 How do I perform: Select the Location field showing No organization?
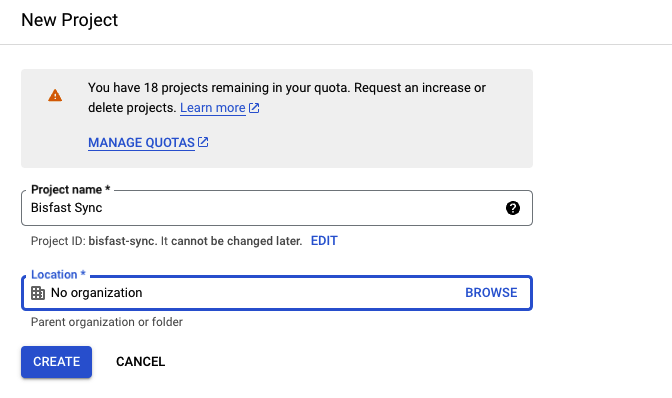click(x=277, y=293)
